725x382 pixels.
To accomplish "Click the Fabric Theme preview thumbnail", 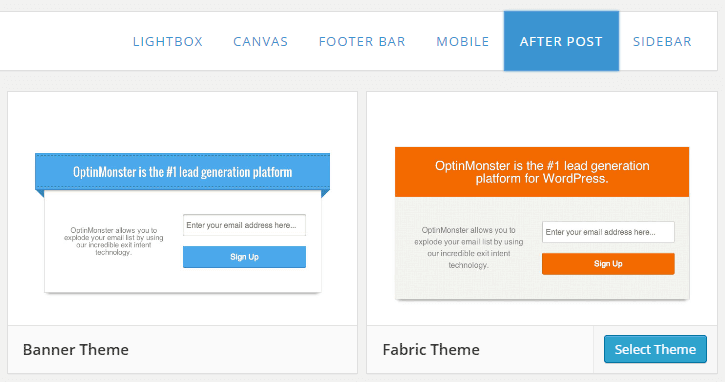I will click(542, 223).
